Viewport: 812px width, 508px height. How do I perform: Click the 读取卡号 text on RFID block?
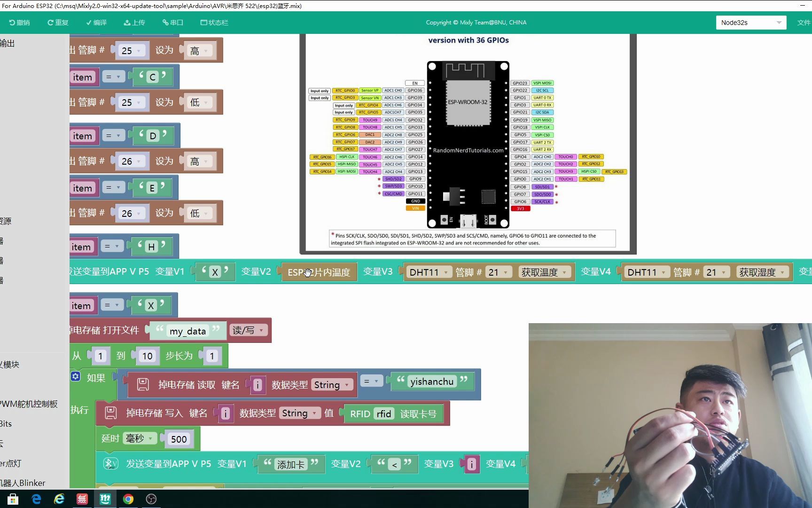coord(418,413)
